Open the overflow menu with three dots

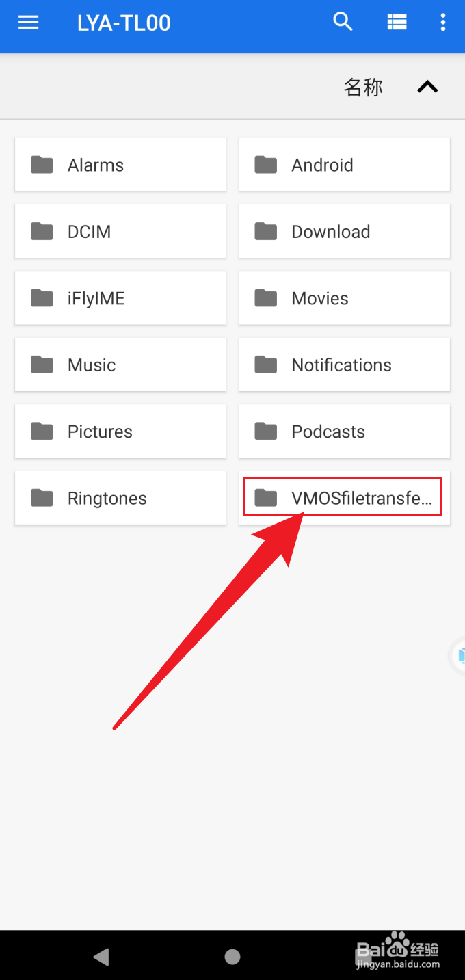coord(442,22)
